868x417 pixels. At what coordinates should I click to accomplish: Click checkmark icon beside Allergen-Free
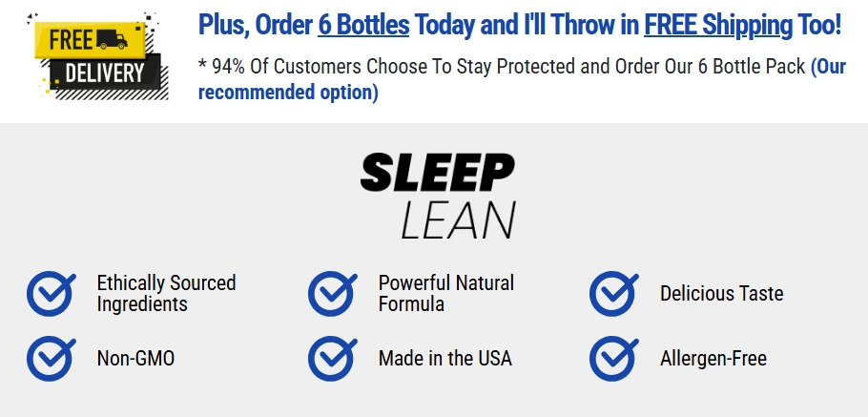[613, 359]
